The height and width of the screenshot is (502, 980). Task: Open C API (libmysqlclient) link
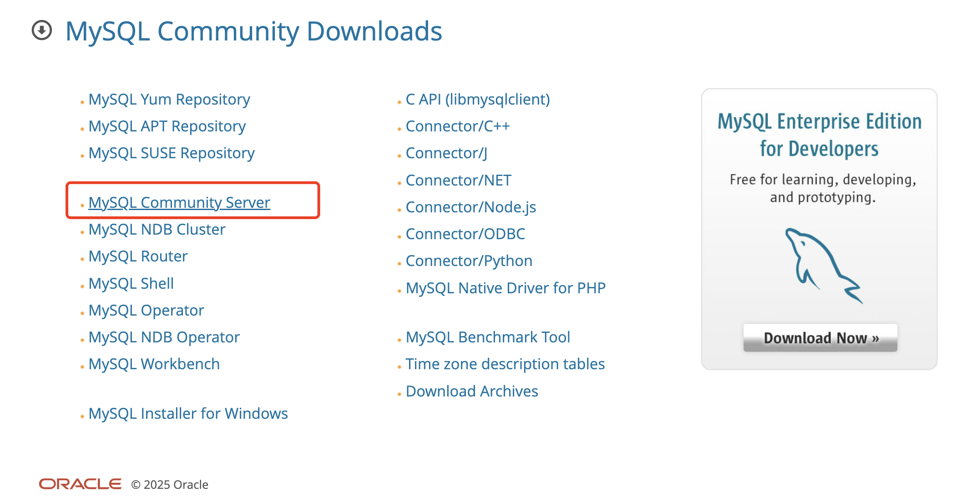pyautogui.click(x=478, y=99)
